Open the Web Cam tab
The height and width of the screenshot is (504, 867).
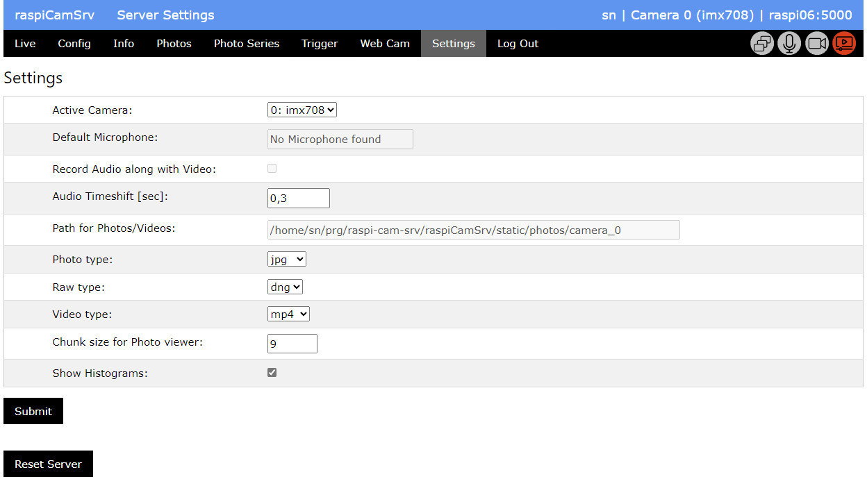385,43
